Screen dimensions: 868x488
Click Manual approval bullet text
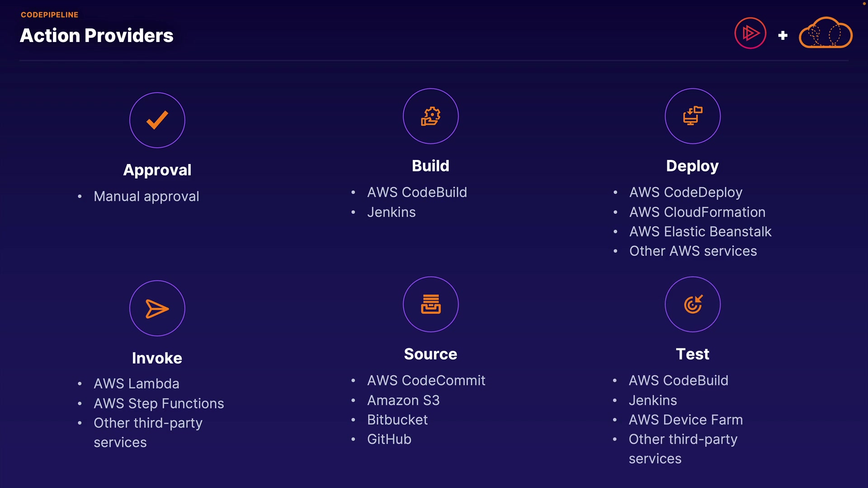(146, 197)
